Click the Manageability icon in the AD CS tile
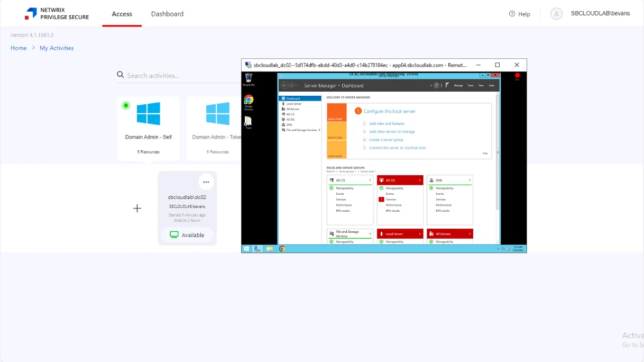644x362 pixels. [x=332, y=188]
